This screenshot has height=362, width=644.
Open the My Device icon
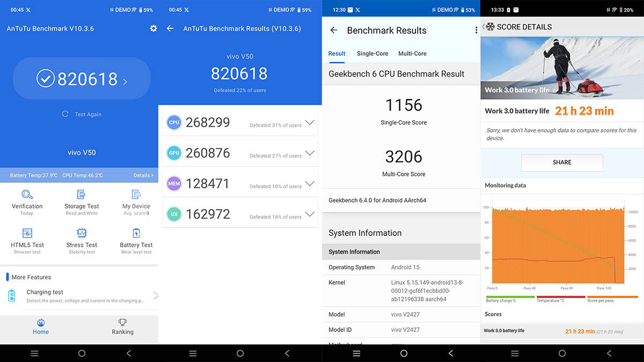(136, 194)
